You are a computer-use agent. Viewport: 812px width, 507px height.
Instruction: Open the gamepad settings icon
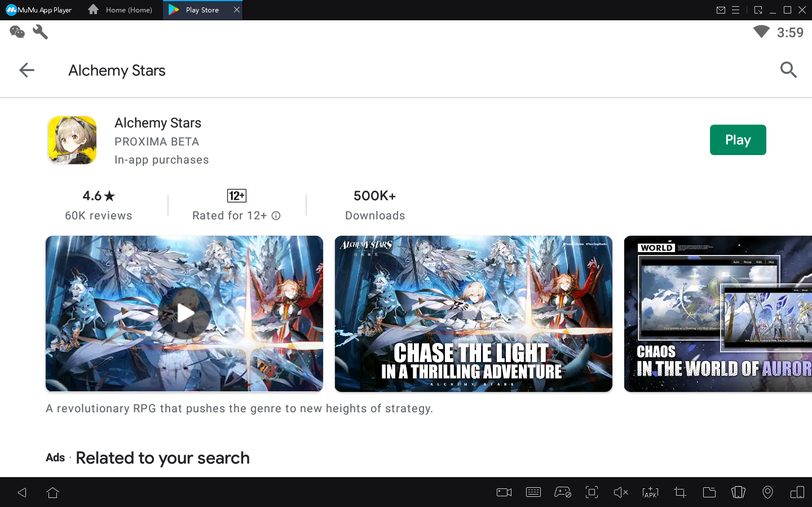click(563, 492)
